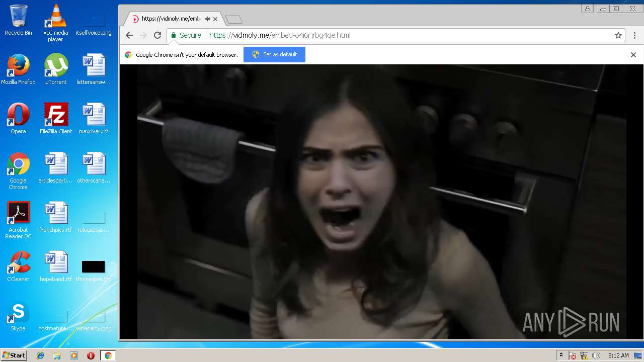Select the Skype desktop shortcut

[x=18, y=316]
